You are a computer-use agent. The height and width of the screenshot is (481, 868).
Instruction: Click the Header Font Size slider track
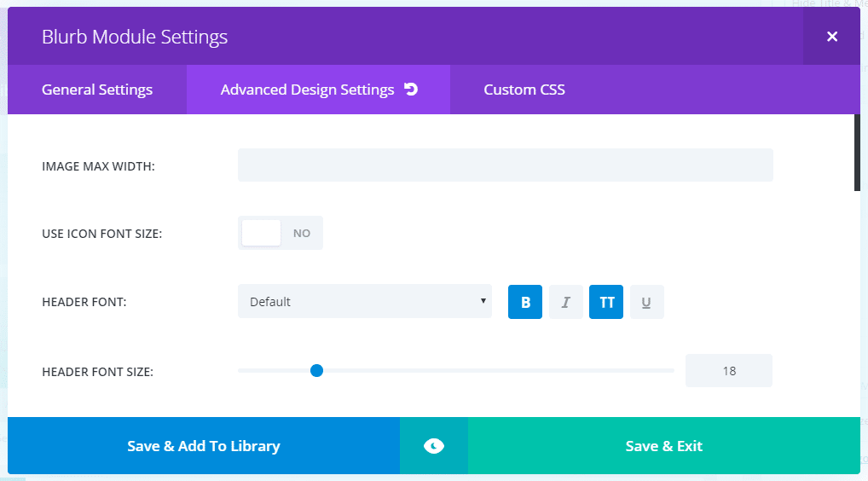click(x=455, y=370)
